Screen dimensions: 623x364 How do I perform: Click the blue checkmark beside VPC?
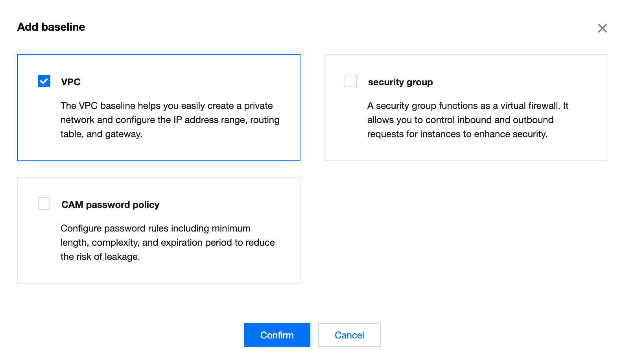(44, 81)
